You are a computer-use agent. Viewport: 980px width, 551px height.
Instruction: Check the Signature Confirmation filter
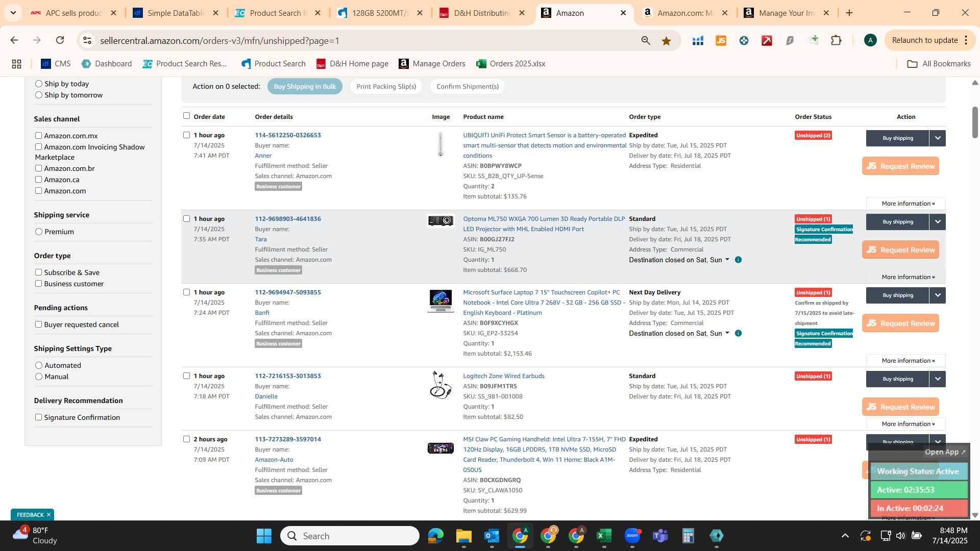[x=38, y=417]
